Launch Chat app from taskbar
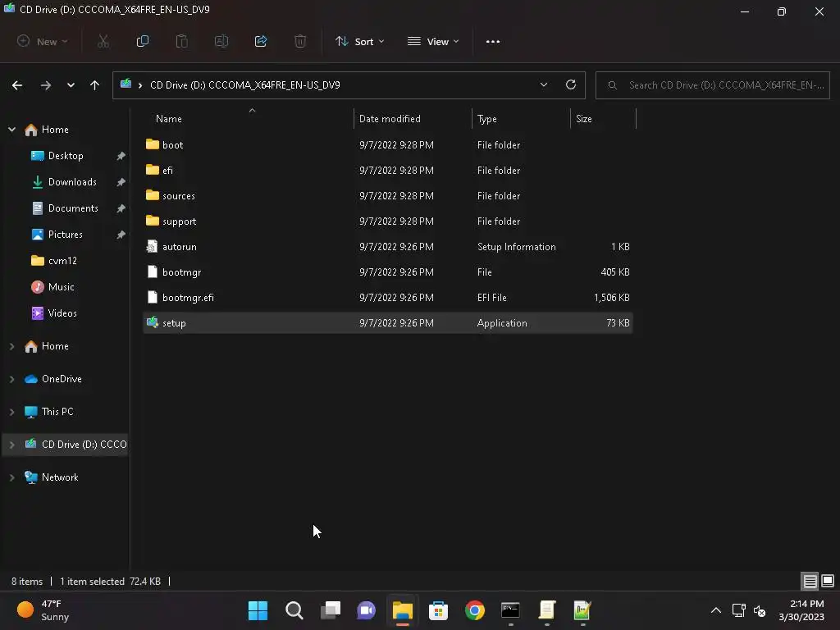840x630 pixels. pos(367,610)
